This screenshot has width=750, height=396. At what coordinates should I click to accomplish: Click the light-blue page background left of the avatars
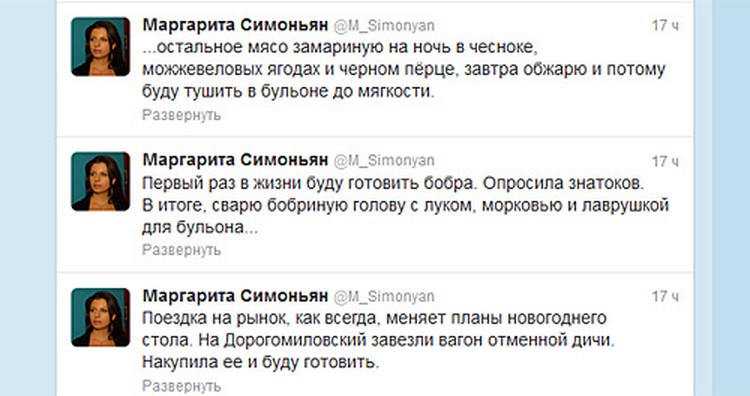coord(28,198)
